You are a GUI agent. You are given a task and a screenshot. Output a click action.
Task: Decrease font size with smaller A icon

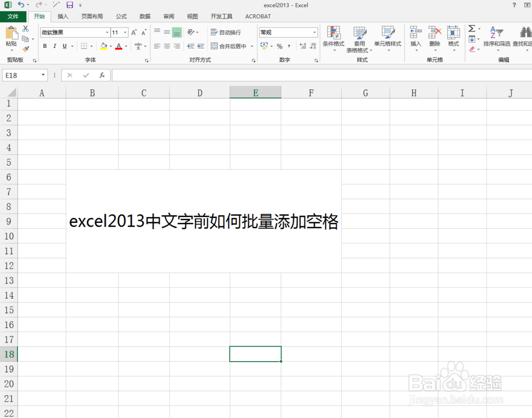click(x=144, y=32)
